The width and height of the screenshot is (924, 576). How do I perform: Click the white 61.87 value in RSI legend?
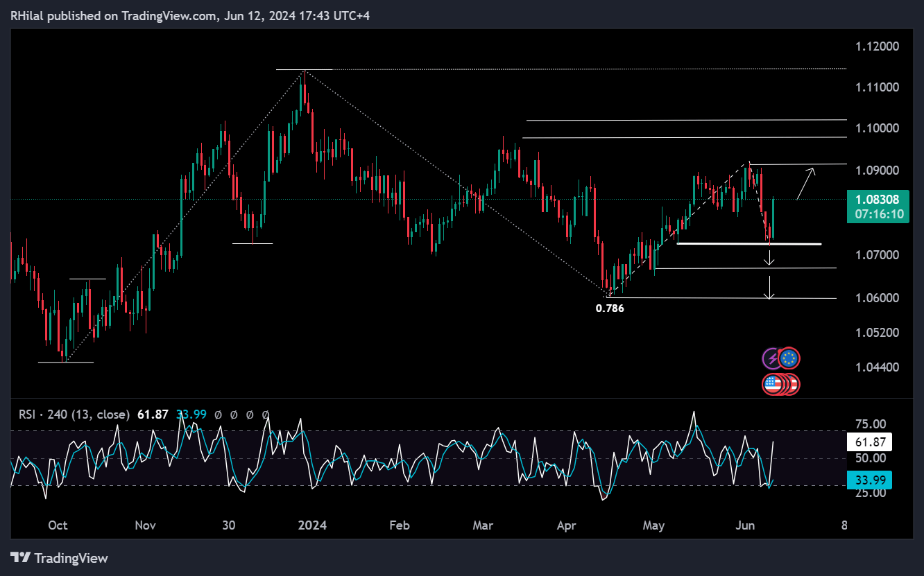[x=153, y=414]
